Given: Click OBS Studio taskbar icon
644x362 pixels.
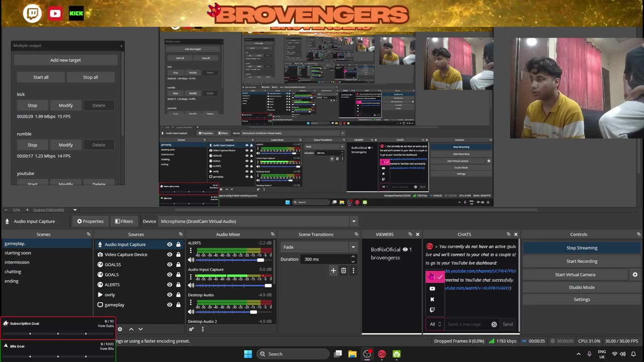Looking at the screenshot, I should click(367, 354).
